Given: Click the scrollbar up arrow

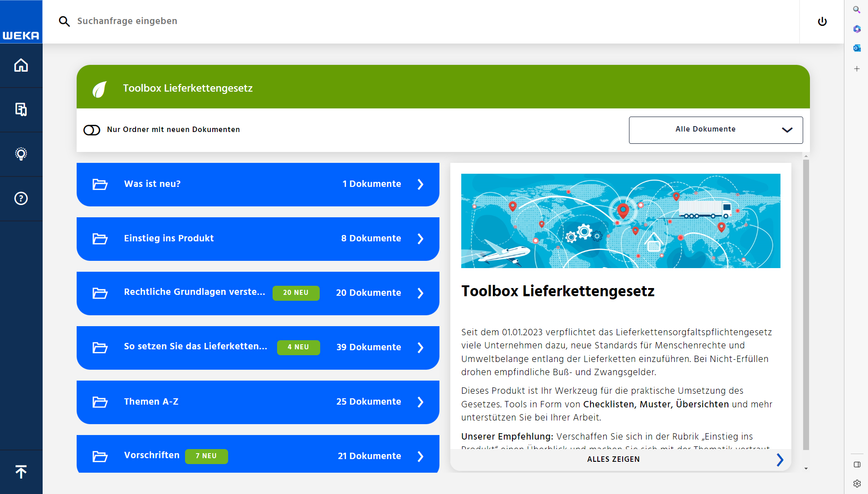Looking at the screenshot, I should [x=806, y=156].
